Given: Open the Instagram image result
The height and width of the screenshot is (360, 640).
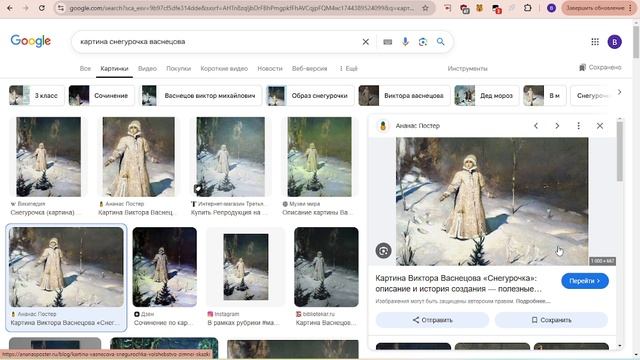Looking at the screenshot, I should coord(246,267).
